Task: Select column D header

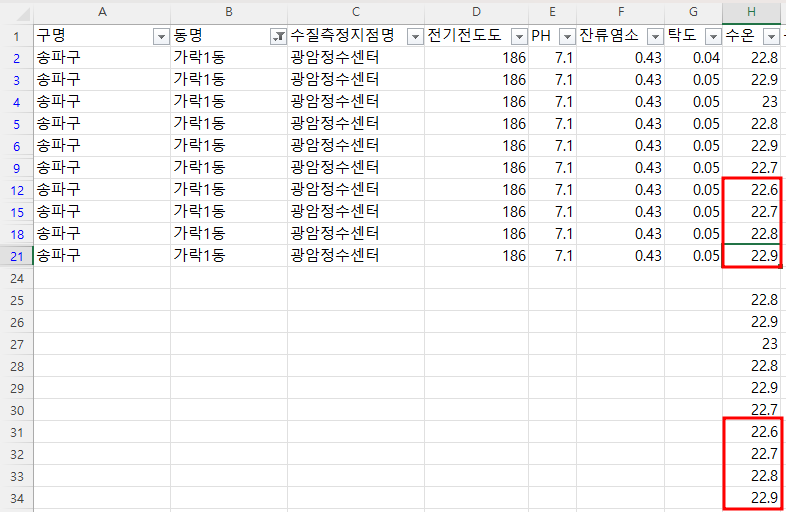Action: [476, 12]
